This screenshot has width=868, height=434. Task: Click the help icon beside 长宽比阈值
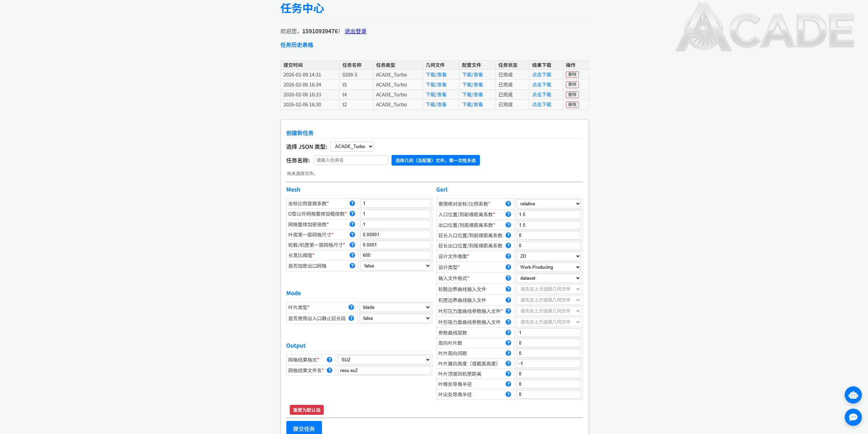coord(352,255)
